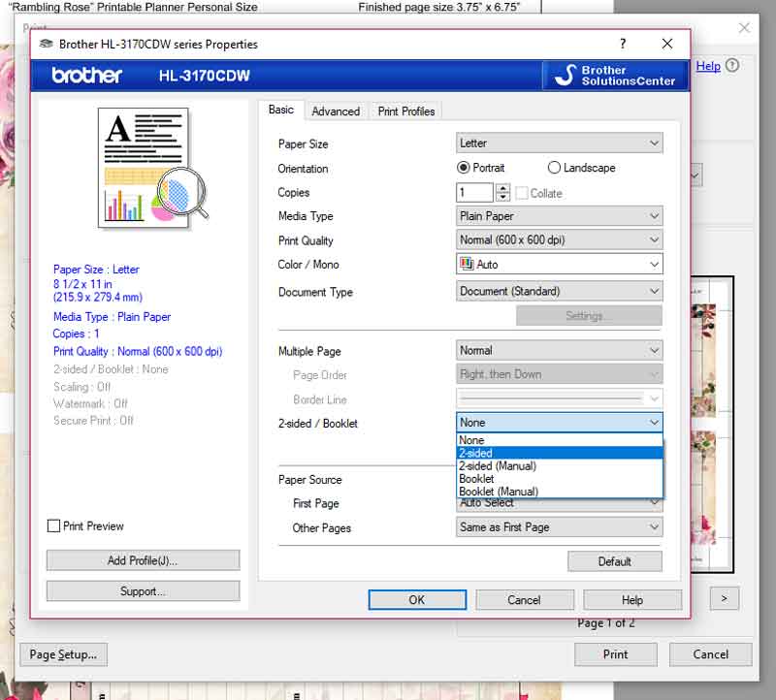Close the Brother Properties dialog with X
This screenshot has height=700, width=776.
point(667,44)
